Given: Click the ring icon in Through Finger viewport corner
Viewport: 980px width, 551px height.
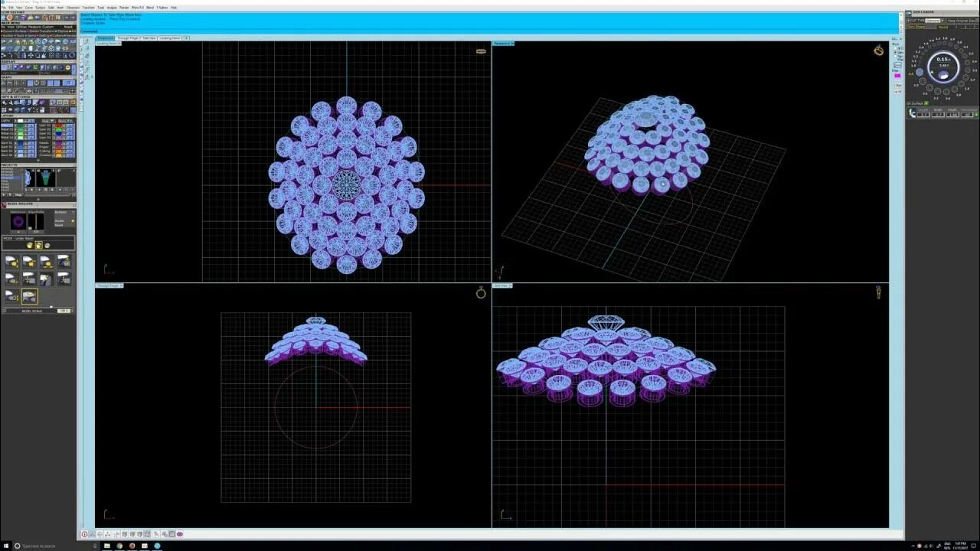Looking at the screenshot, I should tap(481, 292).
